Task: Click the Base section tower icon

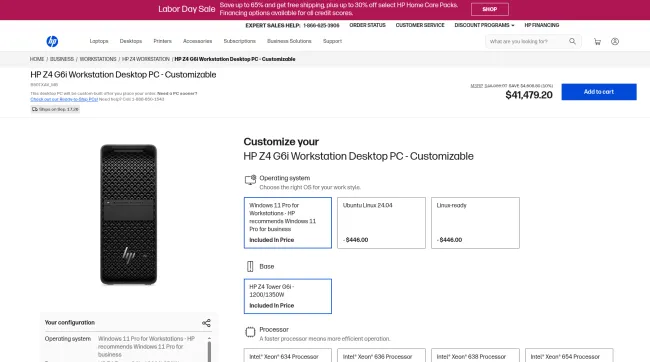Action: point(250,266)
